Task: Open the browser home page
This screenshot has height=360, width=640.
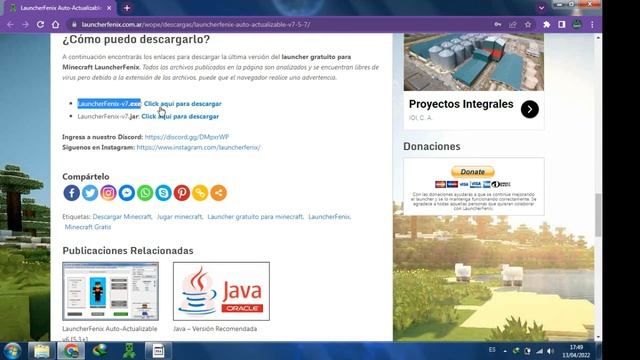Action: coord(56,24)
